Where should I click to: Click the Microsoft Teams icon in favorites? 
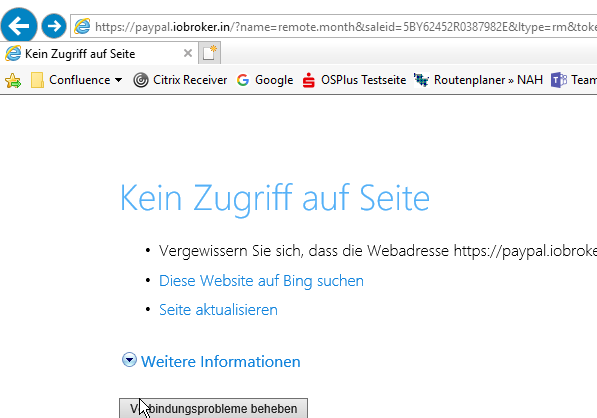pos(559,80)
